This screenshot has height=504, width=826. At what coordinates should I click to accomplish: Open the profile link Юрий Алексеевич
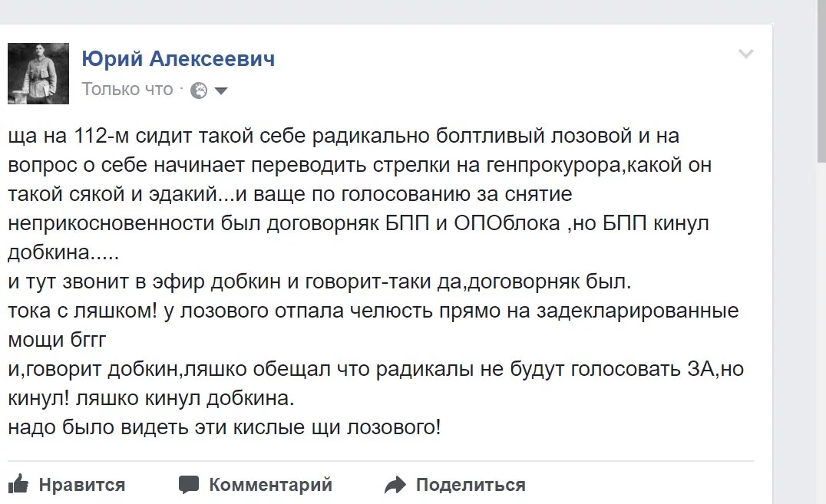pos(178,58)
